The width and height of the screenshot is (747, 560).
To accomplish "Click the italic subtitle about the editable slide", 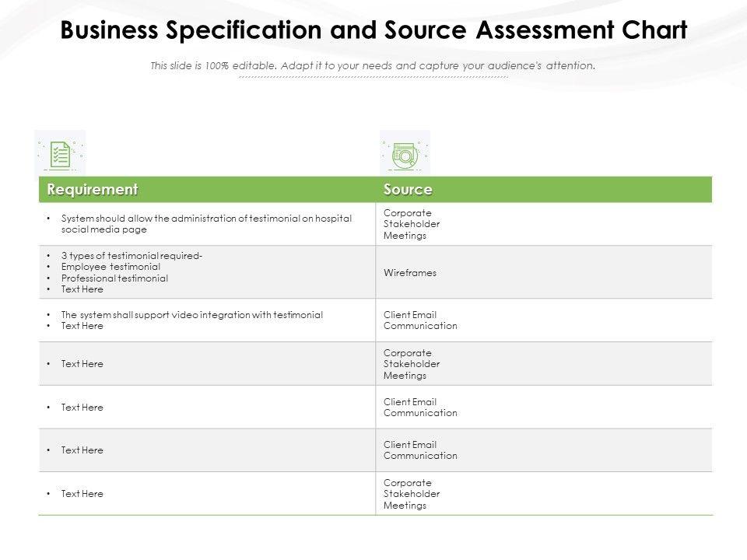I will (x=373, y=66).
